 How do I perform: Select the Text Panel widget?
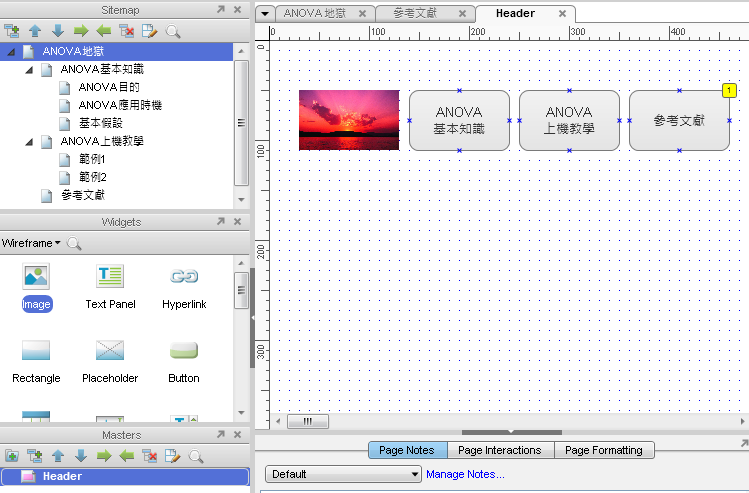coord(110,288)
